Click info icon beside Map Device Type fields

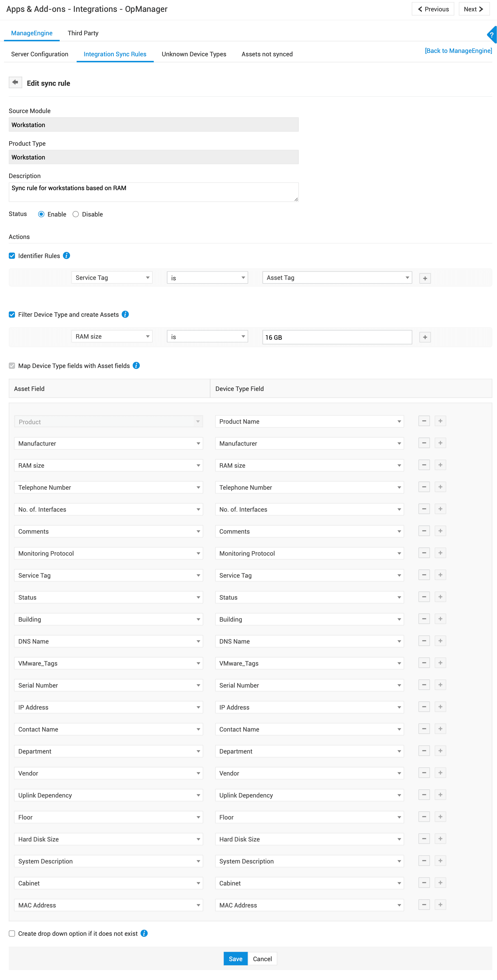click(x=136, y=366)
